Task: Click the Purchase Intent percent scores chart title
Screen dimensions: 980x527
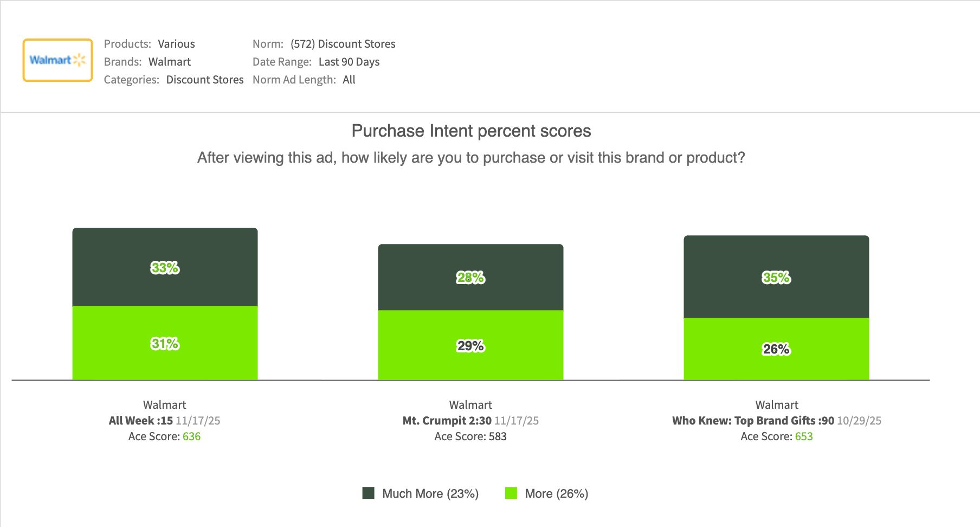Action: [471, 131]
